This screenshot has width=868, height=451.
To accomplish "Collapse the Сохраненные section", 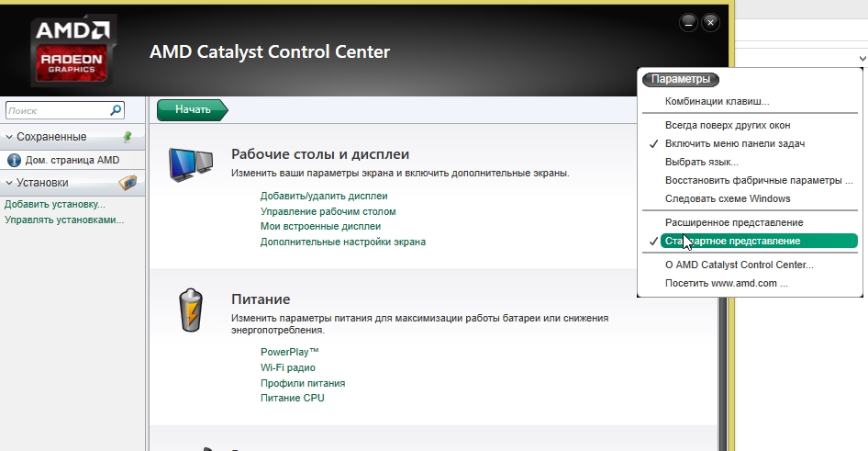I will 9,137.
